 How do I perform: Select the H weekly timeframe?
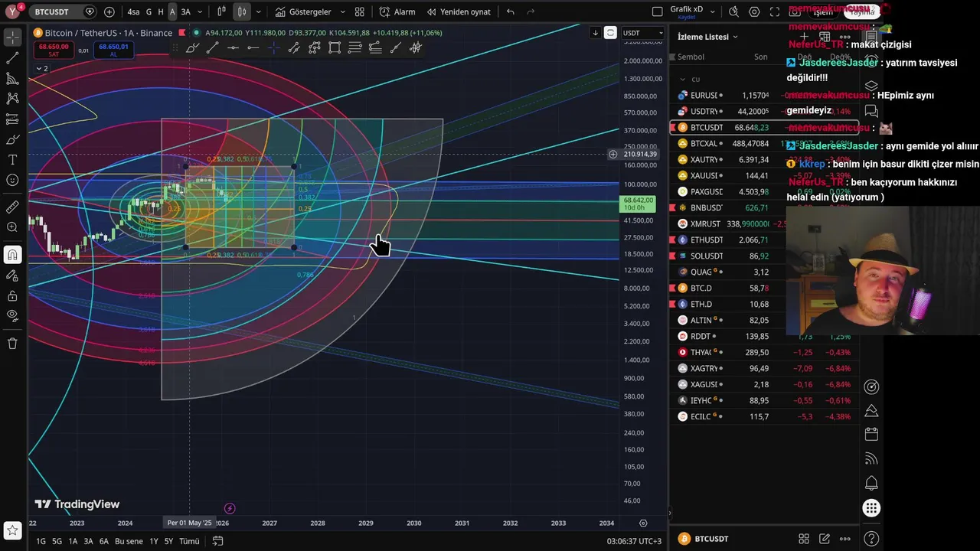pos(161,11)
